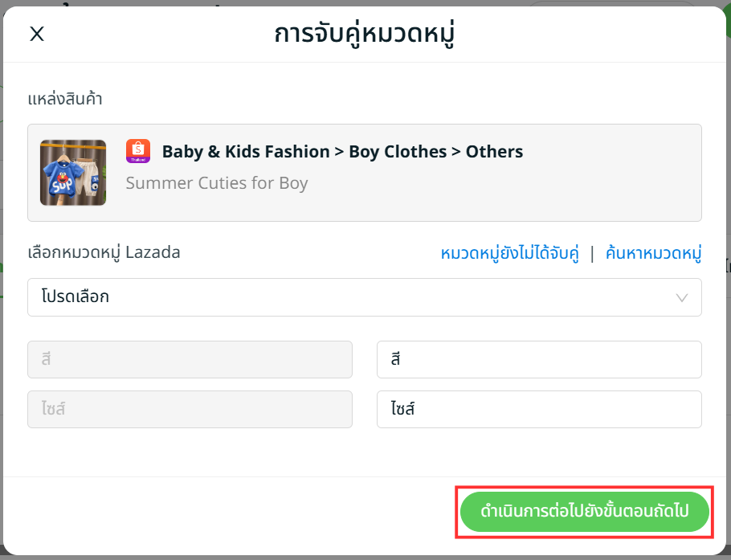Click the dropdown chevron arrow

click(x=682, y=297)
